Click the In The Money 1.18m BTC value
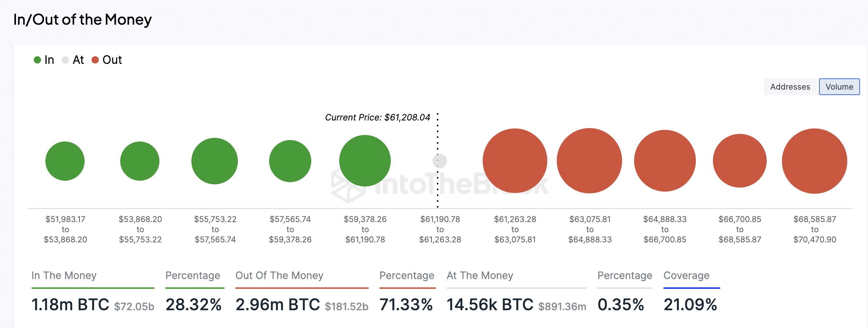Image resolution: width=868 pixels, height=328 pixels. click(70, 305)
